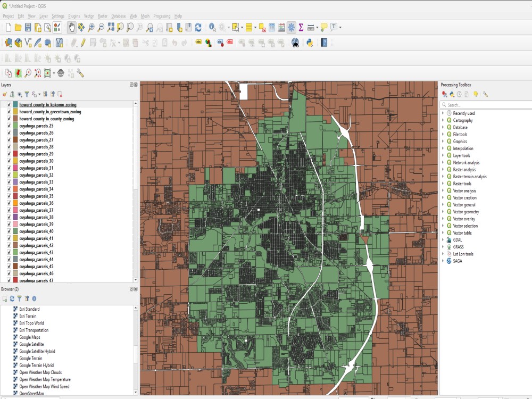532x399 pixels.
Task: Open a project with the yellow folder icon
Action: tap(18, 28)
